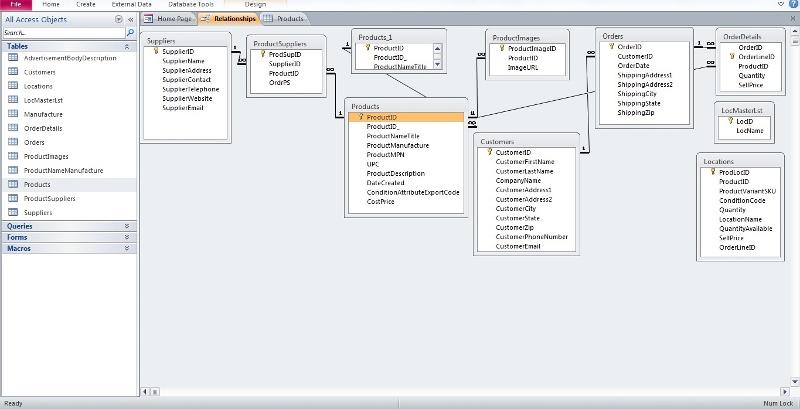Click the Orders table icon in the sidebar
The width and height of the screenshot is (800, 409).
[x=14, y=142]
